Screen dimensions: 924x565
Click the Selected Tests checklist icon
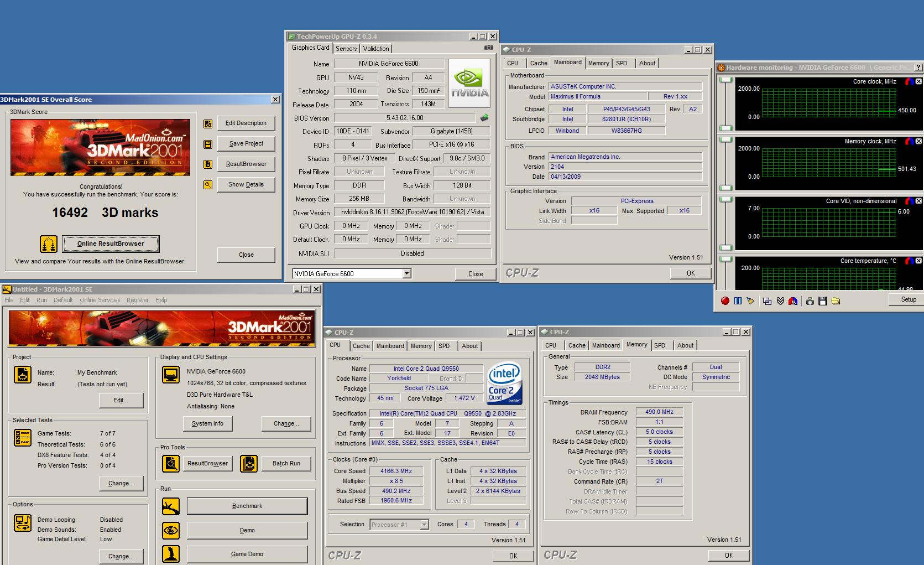tap(23, 438)
